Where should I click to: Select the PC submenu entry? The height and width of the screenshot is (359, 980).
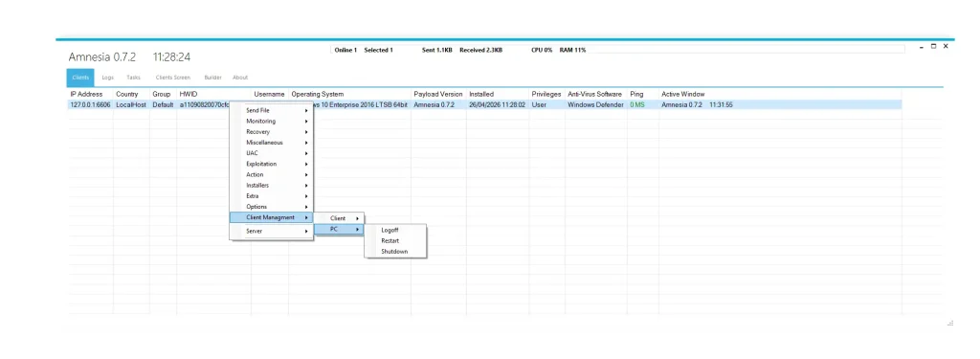338,230
